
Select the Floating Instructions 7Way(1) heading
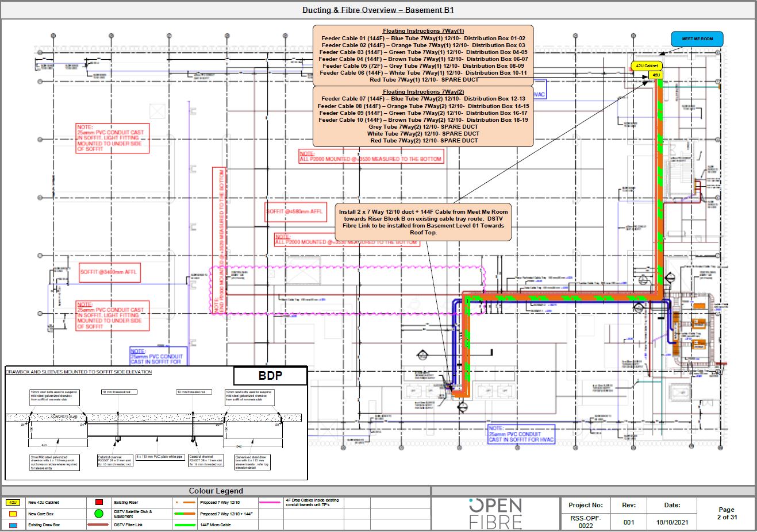423,31
